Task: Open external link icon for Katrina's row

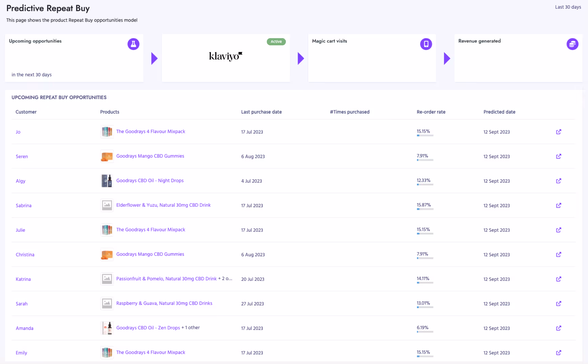Action: click(559, 279)
